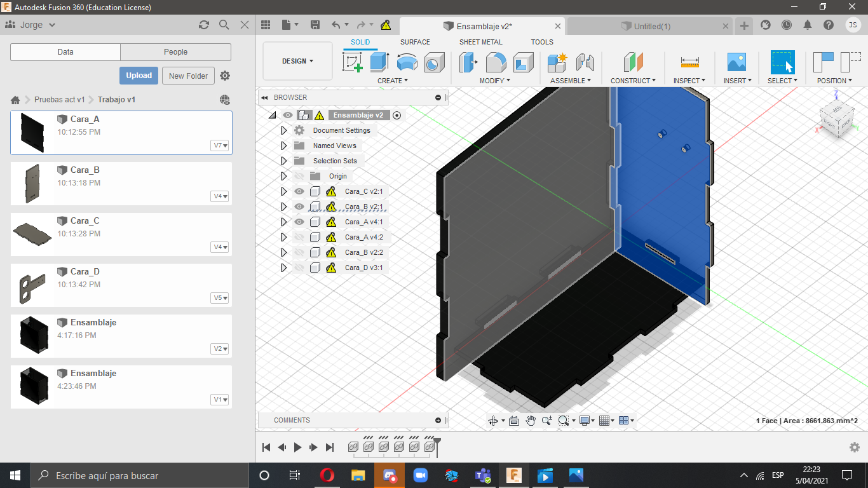Viewport: 868px width, 488px height.
Task: Select the Press Pull modify tool
Action: tap(468, 62)
